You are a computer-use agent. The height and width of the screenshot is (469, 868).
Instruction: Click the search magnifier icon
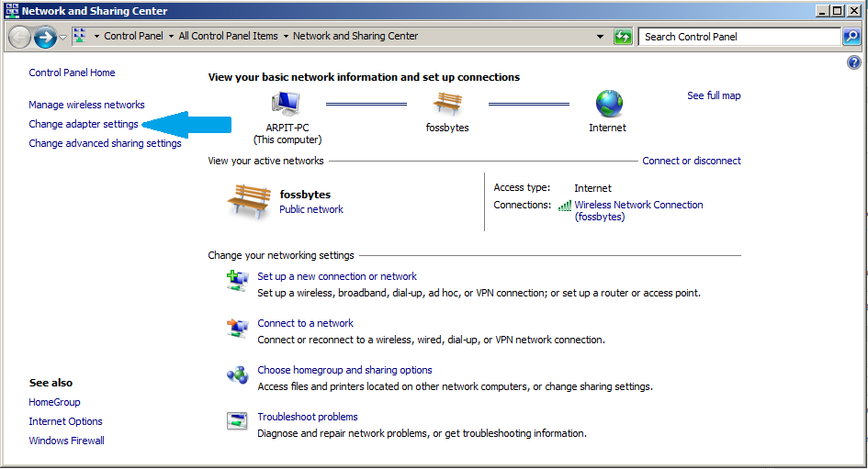(852, 37)
